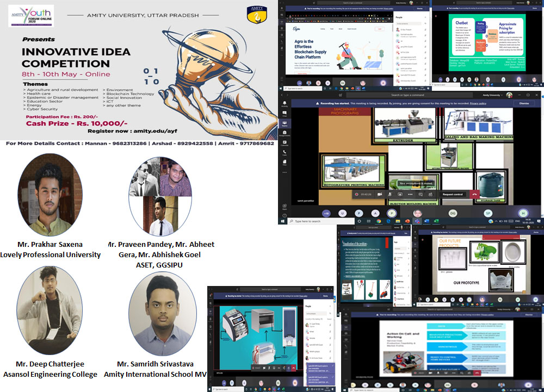Click compose new chat icon beside machinery search
Image resolution: width=544 pixels, height=392 pixels.
pyautogui.click(x=341, y=95)
